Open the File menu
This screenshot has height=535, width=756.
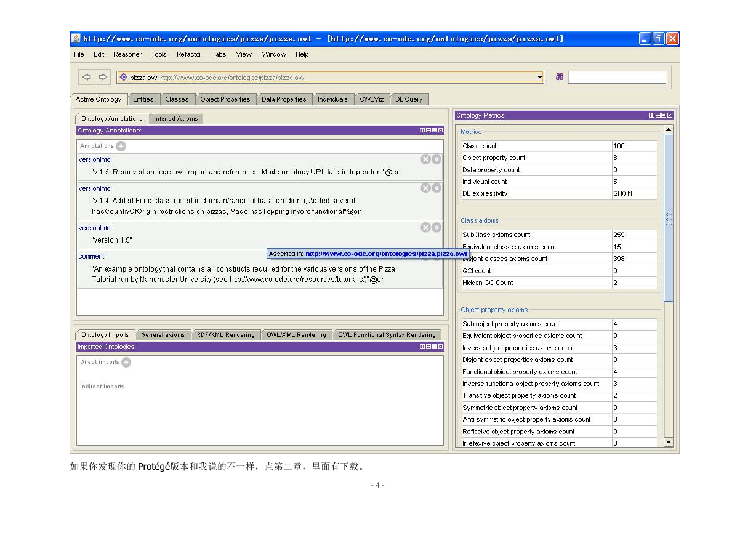pos(79,54)
